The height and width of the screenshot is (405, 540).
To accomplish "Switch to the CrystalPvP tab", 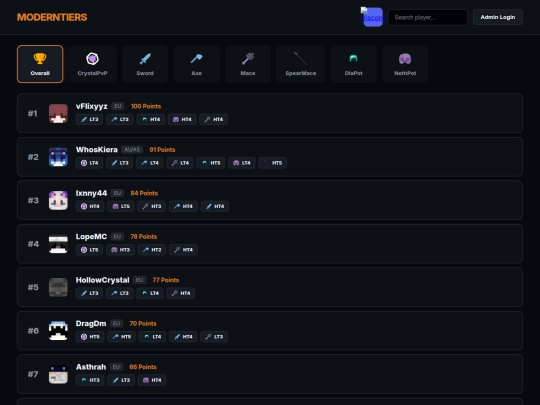I will point(92,64).
